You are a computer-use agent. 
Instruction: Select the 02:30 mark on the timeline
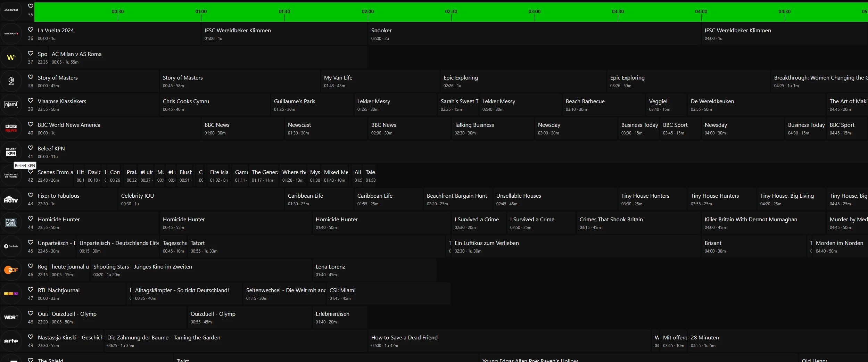451,11
